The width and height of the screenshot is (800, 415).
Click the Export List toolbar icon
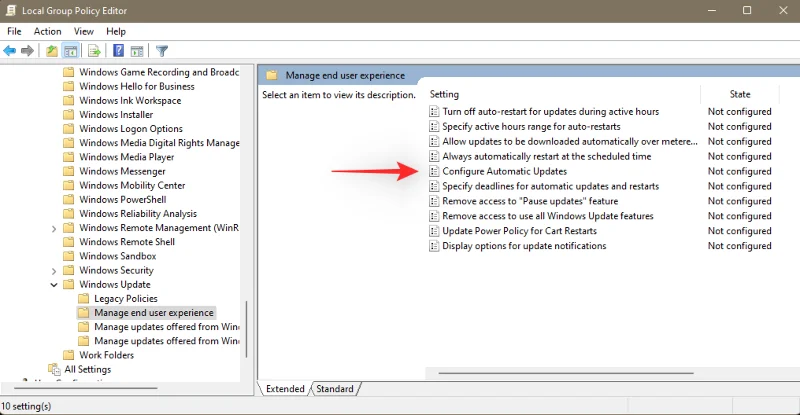pyautogui.click(x=94, y=51)
